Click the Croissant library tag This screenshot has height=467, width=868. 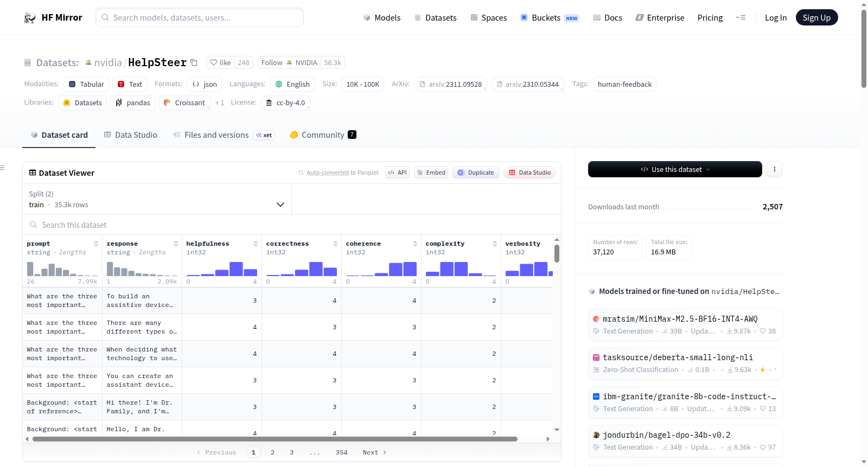coord(184,103)
